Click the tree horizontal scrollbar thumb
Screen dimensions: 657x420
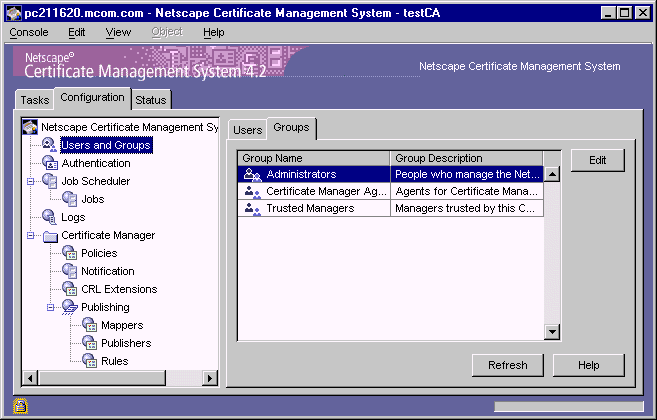coord(102,378)
